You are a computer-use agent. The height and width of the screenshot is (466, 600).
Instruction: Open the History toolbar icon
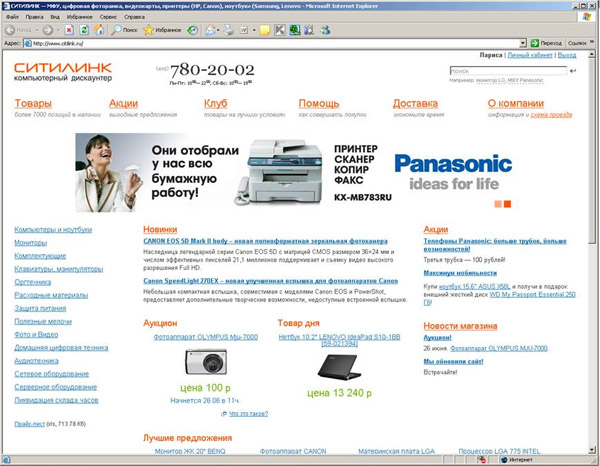[192, 30]
